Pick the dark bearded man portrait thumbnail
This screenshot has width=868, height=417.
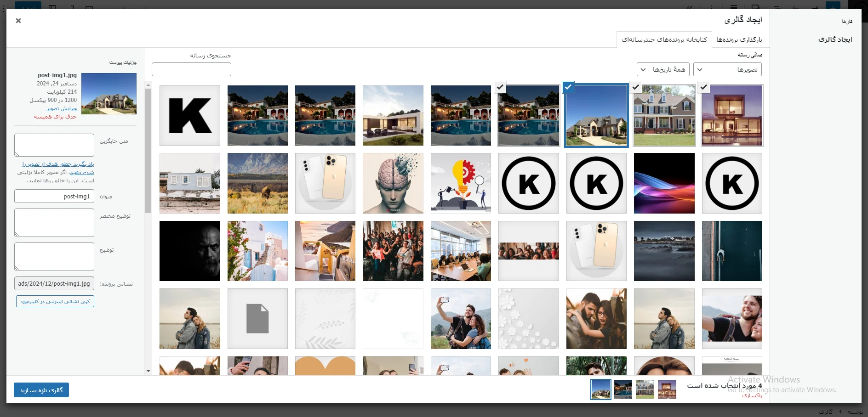click(190, 251)
